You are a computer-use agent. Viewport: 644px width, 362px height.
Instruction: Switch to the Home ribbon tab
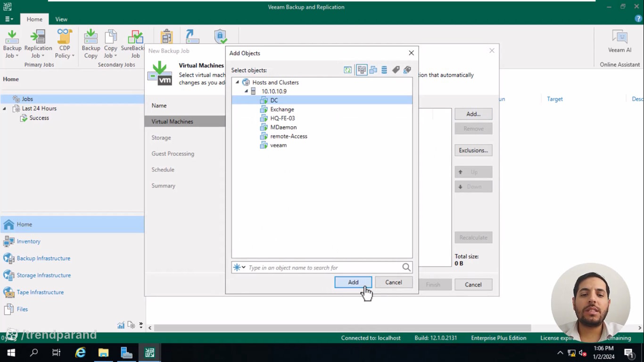point(34,19)
